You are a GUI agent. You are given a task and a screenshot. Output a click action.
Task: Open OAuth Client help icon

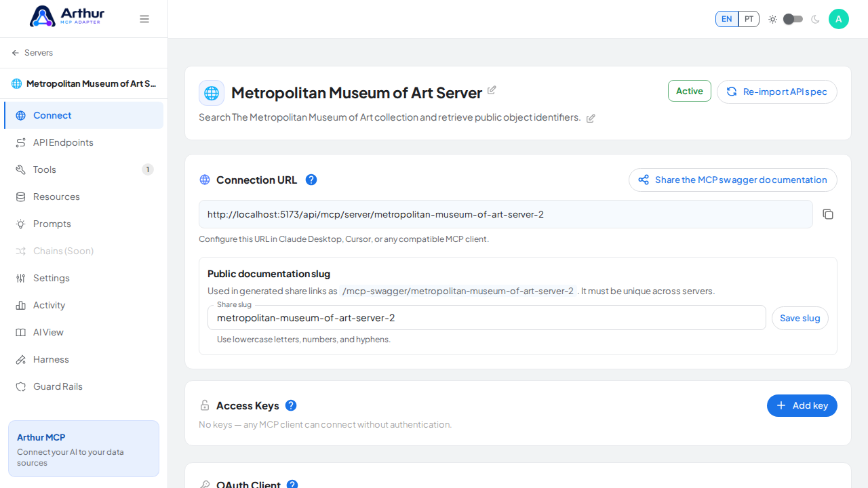292,484
